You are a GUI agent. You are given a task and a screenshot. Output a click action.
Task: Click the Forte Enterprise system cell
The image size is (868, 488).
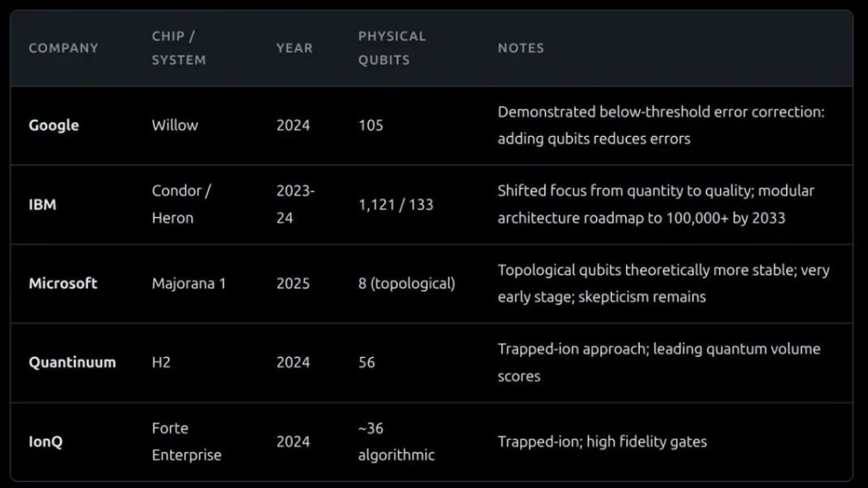186,442
